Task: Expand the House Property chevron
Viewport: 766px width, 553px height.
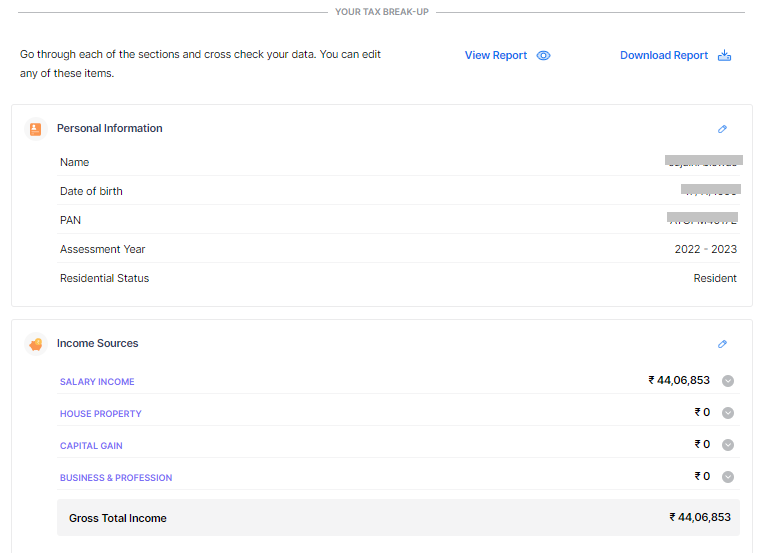Action: [x=728, y=413]
